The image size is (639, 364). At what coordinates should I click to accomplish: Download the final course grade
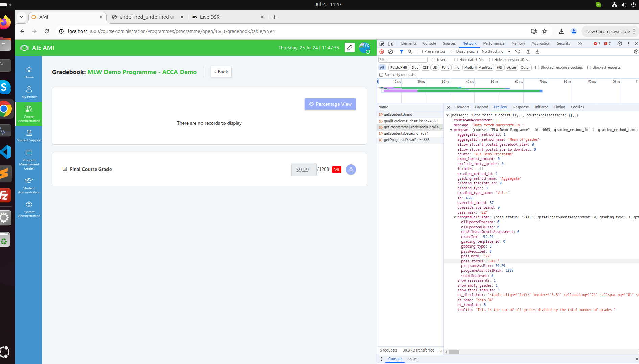(x=351, y=170)
